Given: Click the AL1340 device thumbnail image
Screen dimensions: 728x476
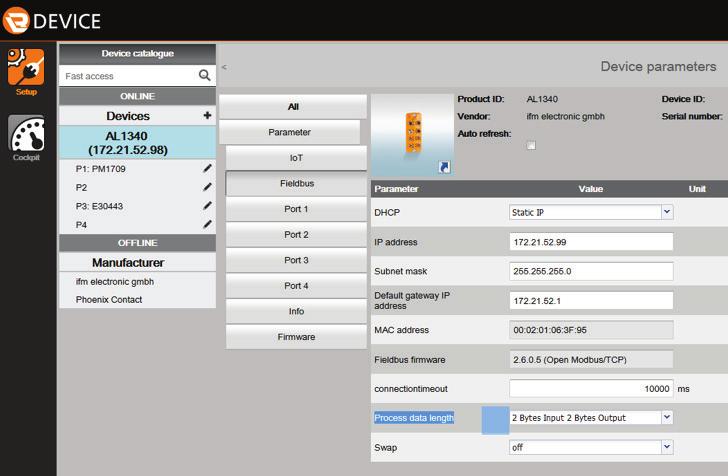Looking at the screenshot, I should point(412,135).
